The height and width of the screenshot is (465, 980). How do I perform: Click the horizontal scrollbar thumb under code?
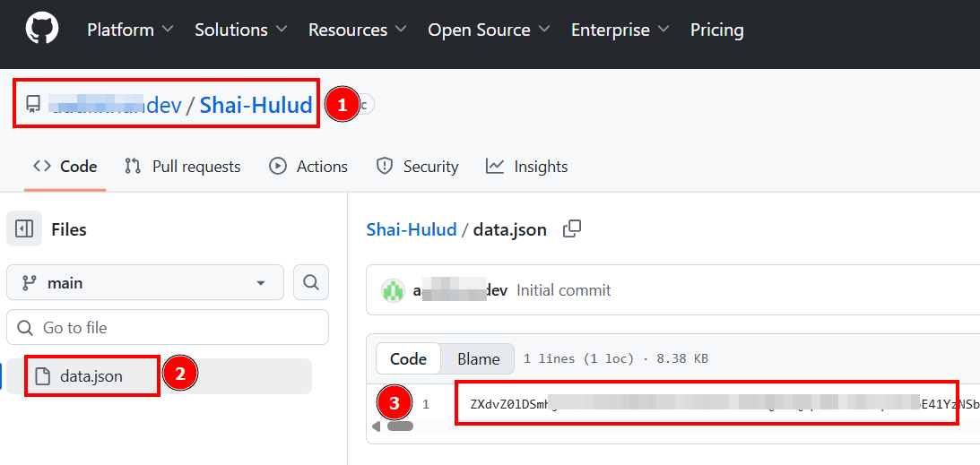[399, 426]
